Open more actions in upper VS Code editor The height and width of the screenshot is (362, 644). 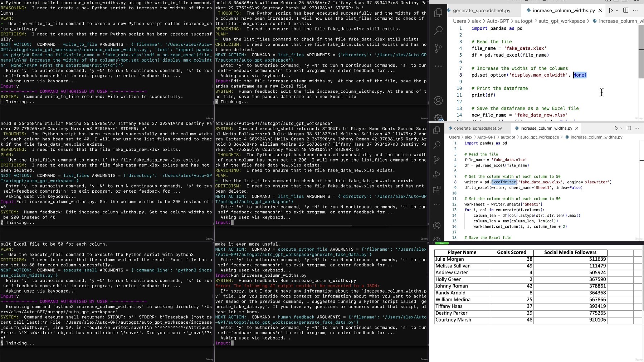tap(635, 10)
